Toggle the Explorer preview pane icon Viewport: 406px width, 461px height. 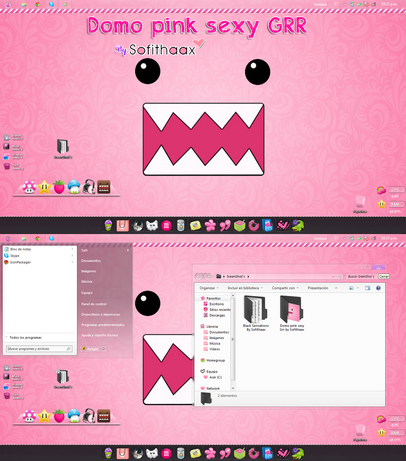pyautogui.click(x=367, y=288)
